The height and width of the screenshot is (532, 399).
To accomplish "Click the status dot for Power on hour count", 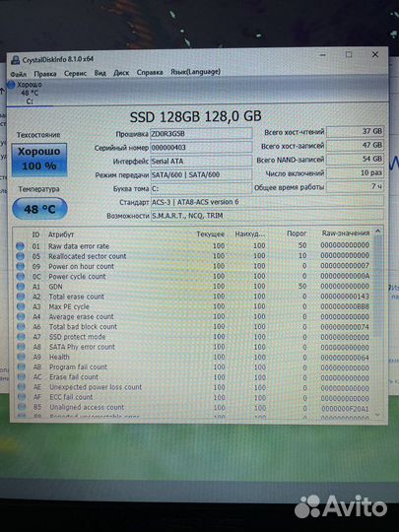I will pyautogui.click(x=21, y=266).
